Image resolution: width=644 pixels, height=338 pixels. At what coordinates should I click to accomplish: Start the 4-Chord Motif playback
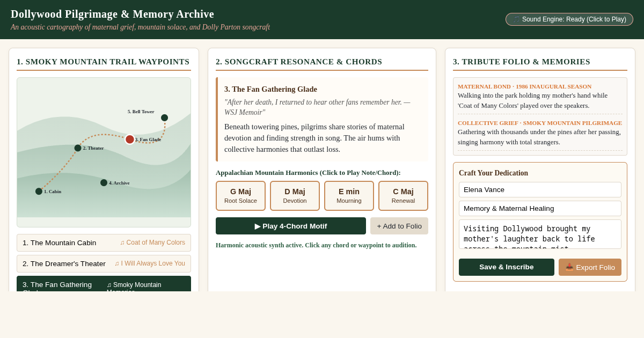coord(291,226)
